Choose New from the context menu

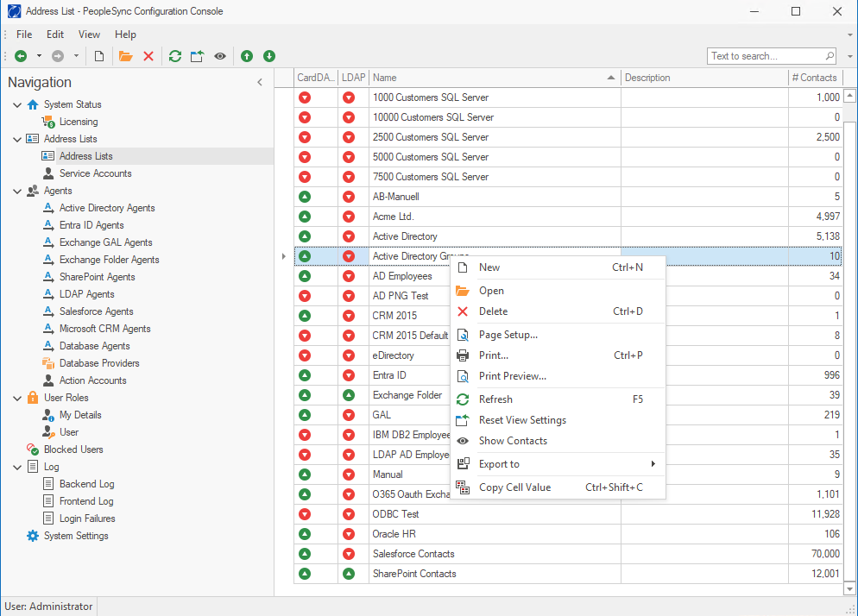pos(558,267)
